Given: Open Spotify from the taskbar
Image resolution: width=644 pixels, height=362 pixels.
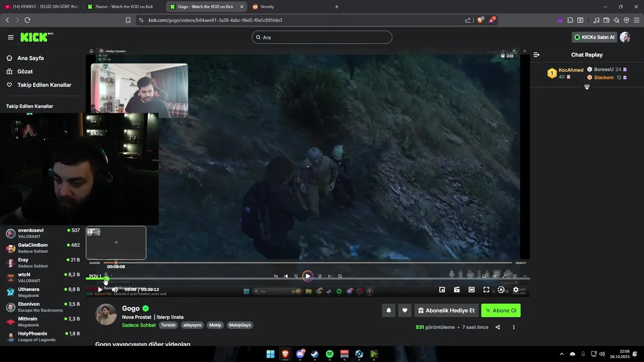Looking at the screenshot, I should (330, 354).
